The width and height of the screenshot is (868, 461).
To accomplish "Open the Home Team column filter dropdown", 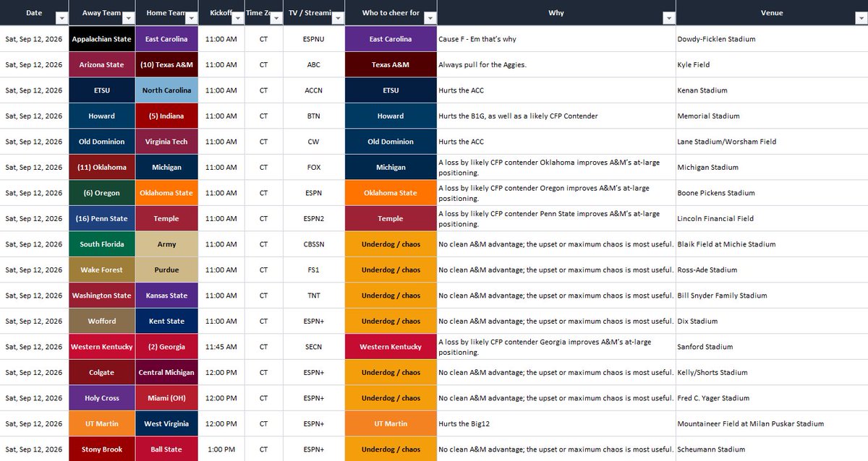I will click(x=191, y=19).
